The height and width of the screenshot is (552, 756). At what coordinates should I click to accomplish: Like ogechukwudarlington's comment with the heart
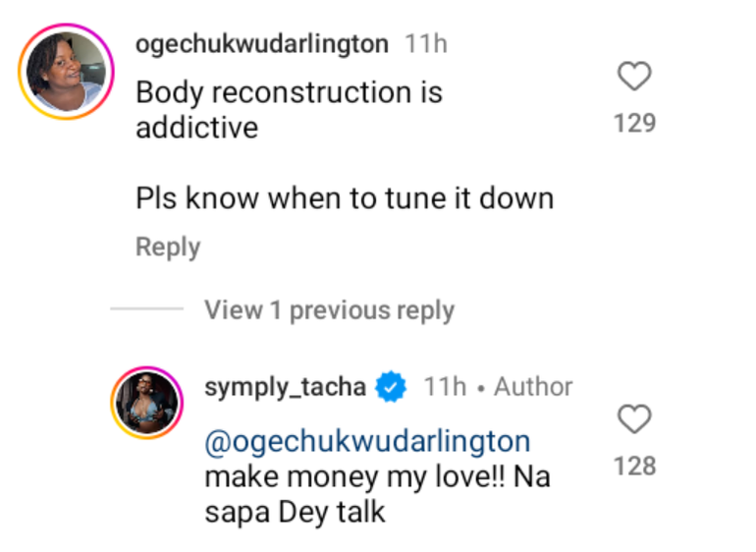(634, 77)
